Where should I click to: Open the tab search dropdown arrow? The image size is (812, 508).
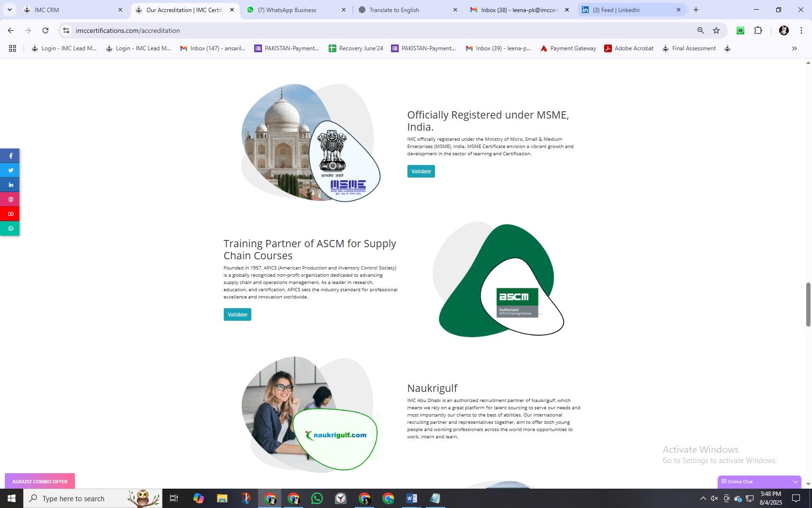point(9,10)
